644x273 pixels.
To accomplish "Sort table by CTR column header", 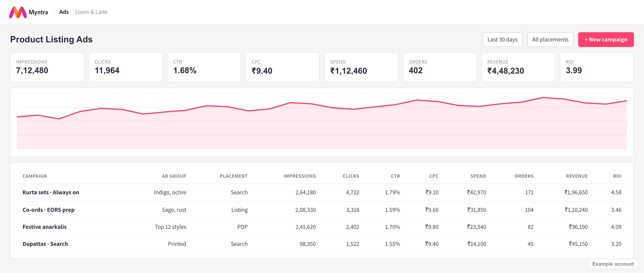I will tap(396, 176).
